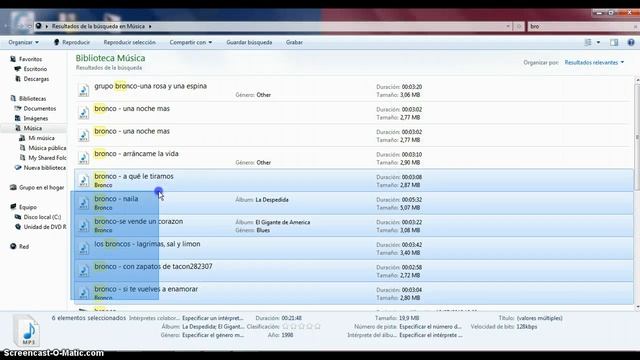
Task: Select 'bronco - con zapatos de tacon282307'
Action: click(x=153, y=267)
